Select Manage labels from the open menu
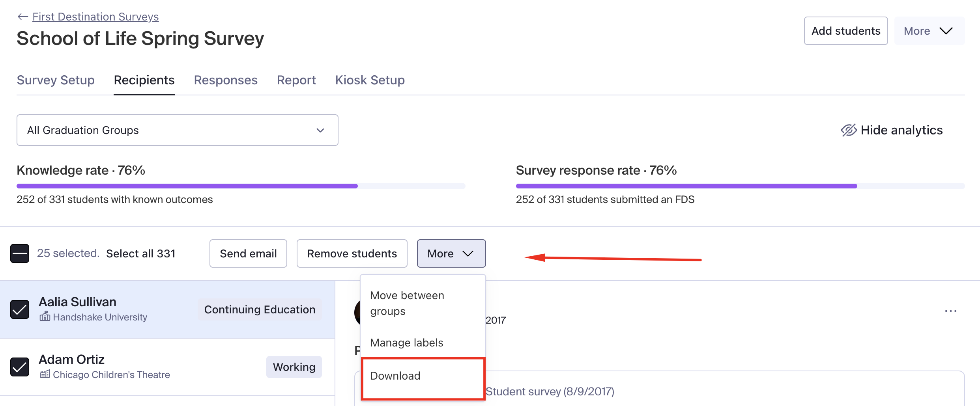 [x=406, y=343]
